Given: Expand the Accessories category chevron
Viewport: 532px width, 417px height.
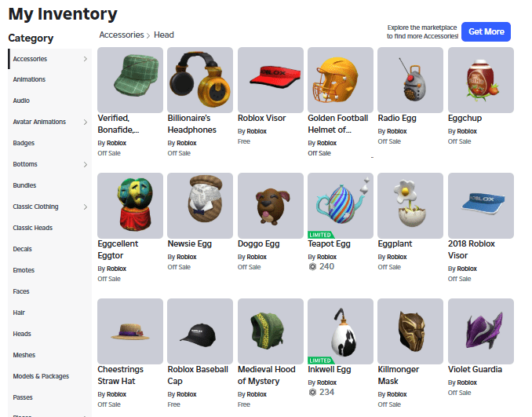Looking at the screenshot, I should 86,59.
